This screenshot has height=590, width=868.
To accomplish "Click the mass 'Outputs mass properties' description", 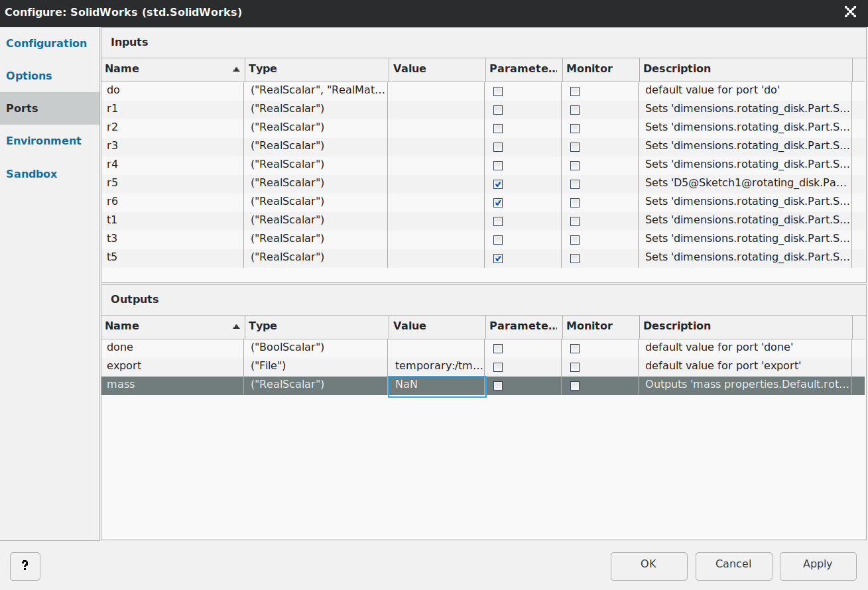I will pyautogui.click(x=747, y=384).
